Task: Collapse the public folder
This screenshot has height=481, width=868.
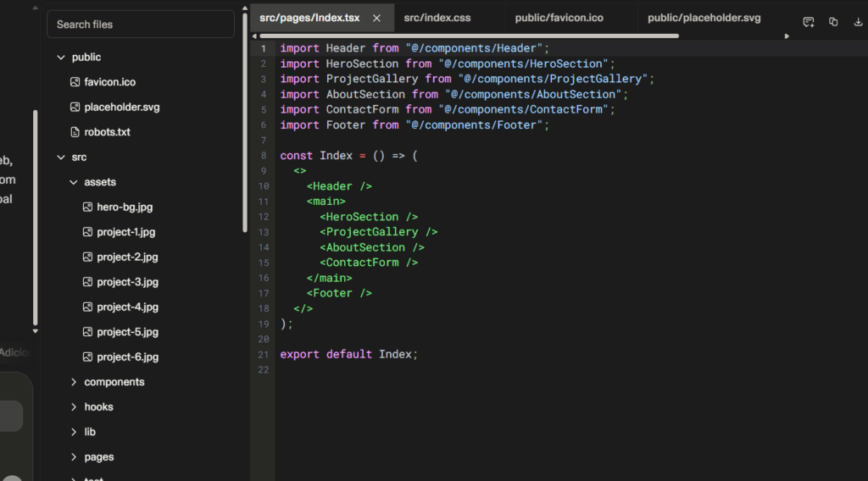Action: [x=60, y=58]
